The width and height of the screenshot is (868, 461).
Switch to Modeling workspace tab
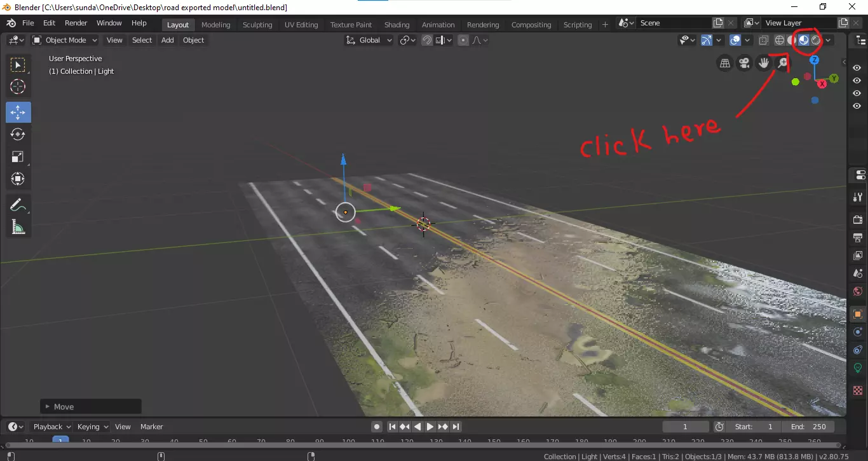click(215, 25)
